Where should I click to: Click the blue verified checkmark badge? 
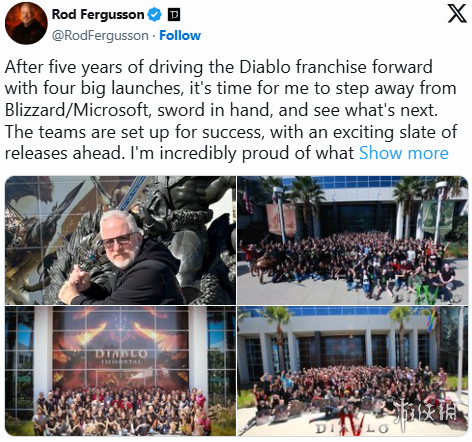click(x=154, y=15)
